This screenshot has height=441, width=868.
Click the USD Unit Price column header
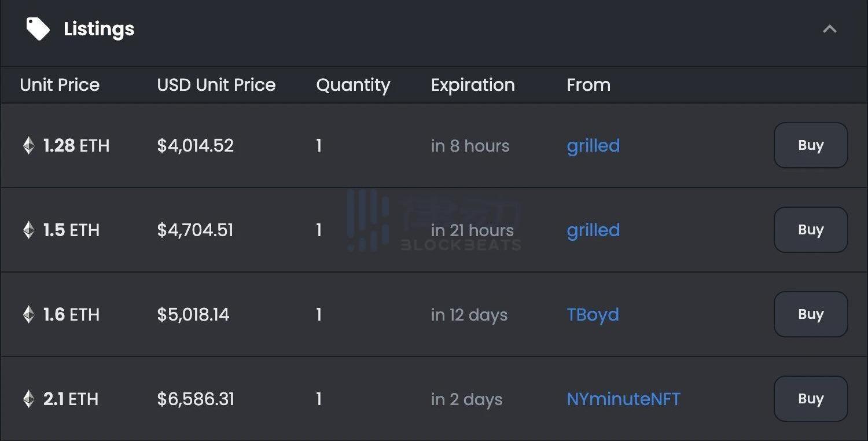pos(216,85)
